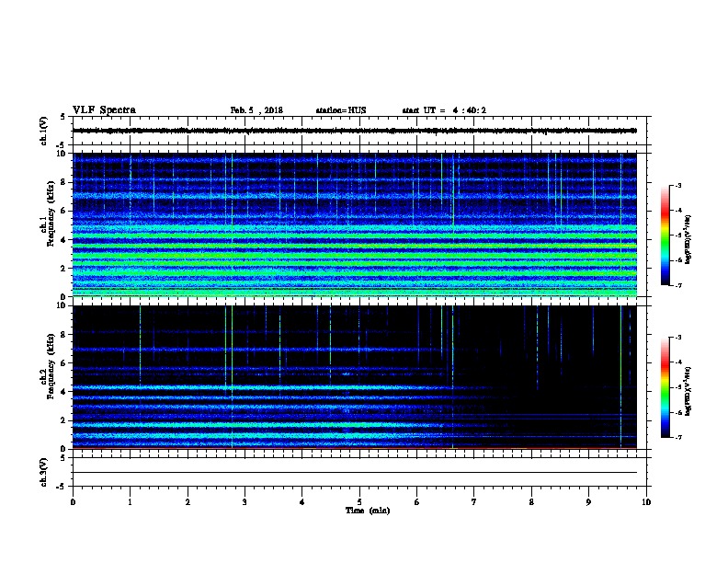Click the "-7" label on ch.2 color scale
The image size is (728, 563).
pyautogui.click(x=677, y=437)
